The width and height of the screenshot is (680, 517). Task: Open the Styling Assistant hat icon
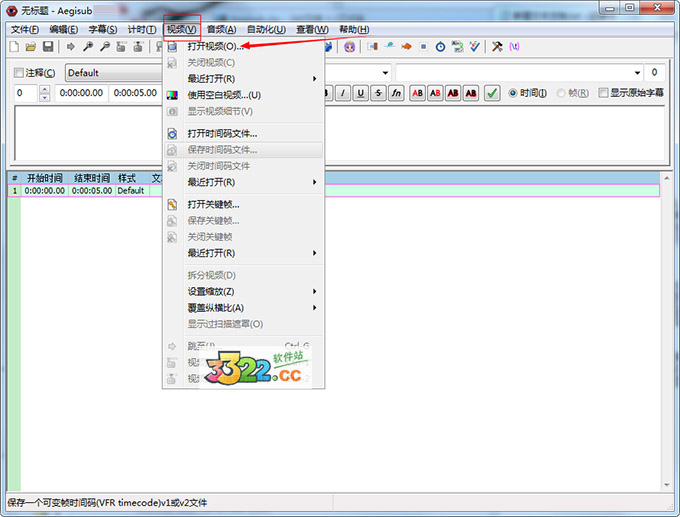(x=389, y=46)
